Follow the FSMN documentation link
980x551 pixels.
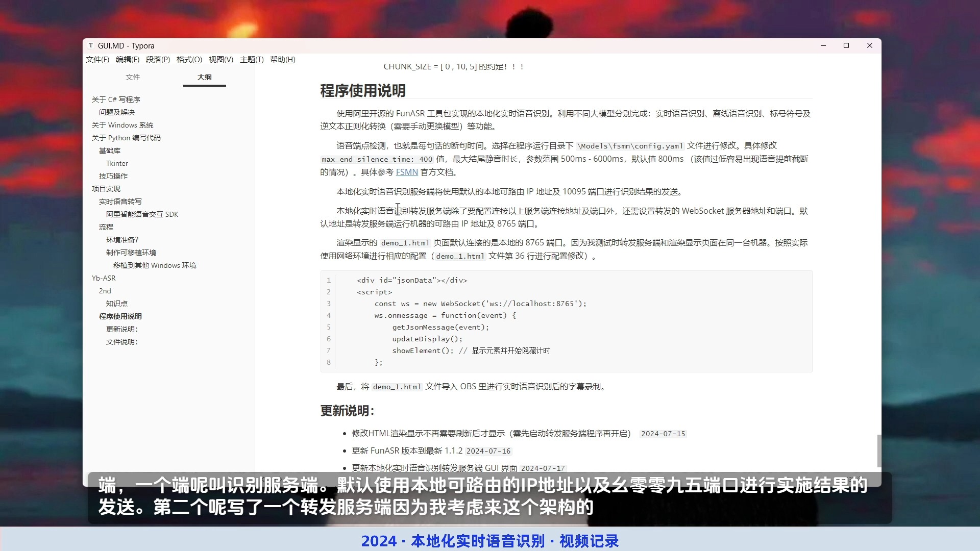click(407, 172)
